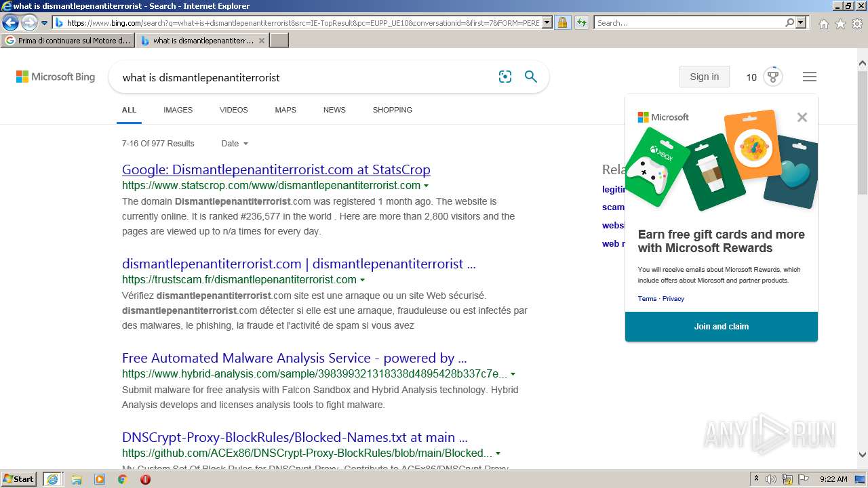The width and height of the screenshot is (868, 488).
Task: Expand options arrow next to hybrid-analysis URL
Action: pyautogui.click(x=513, y=374)
